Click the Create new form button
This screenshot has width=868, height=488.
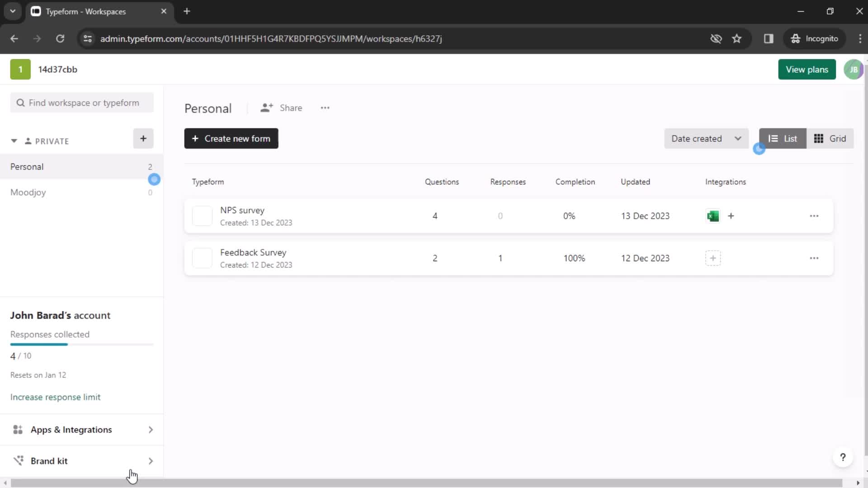(231, 138)
